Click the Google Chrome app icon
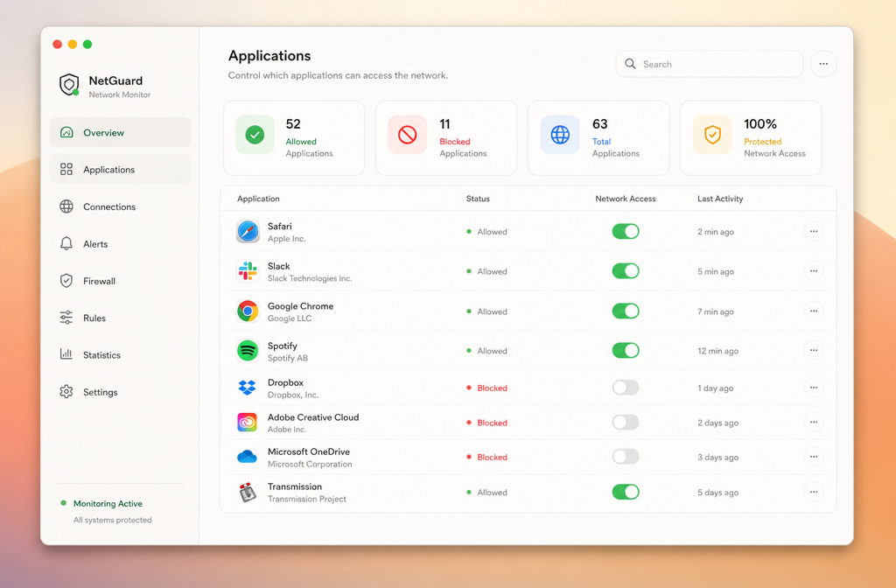This screenshot has height=588, width=896. (x=248, y=311)
